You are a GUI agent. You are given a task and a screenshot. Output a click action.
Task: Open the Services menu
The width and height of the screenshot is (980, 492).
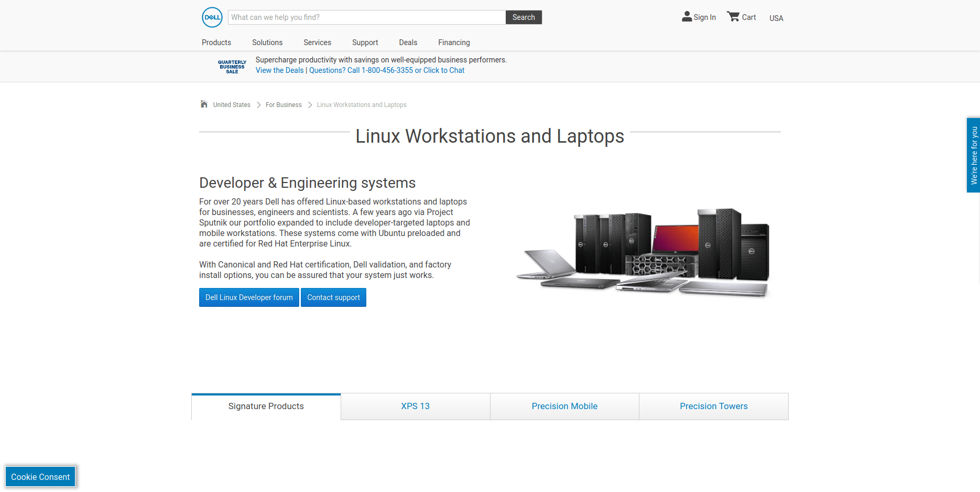pos(317,42)
